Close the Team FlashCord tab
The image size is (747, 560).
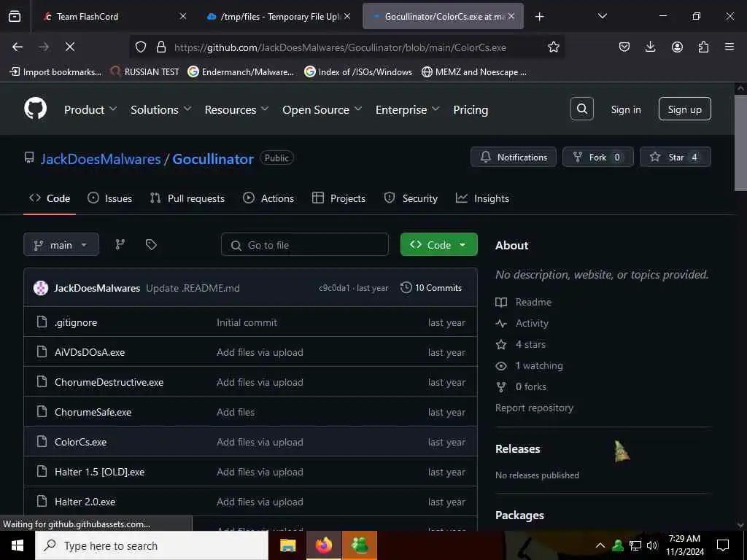(183, 17)
